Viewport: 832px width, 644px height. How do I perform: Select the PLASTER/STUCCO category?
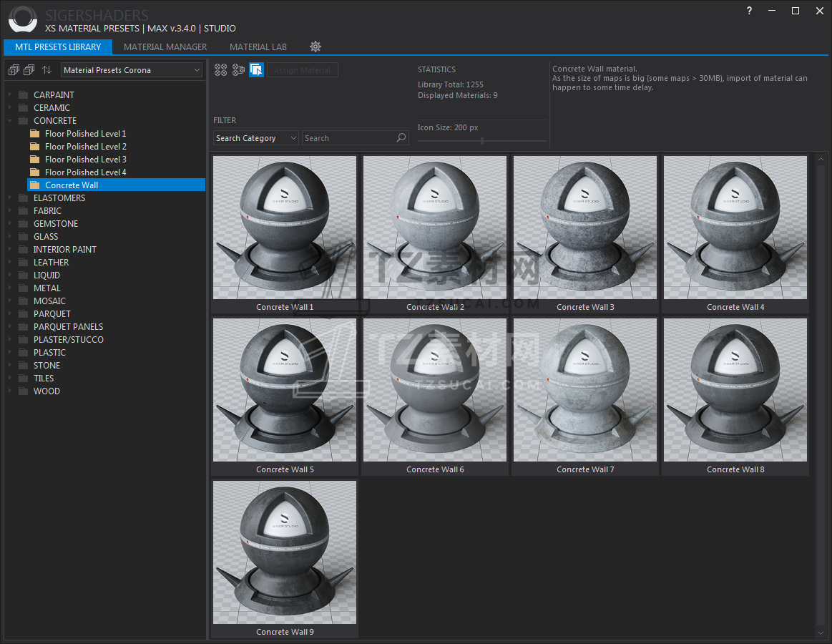(x=69, y=339)
